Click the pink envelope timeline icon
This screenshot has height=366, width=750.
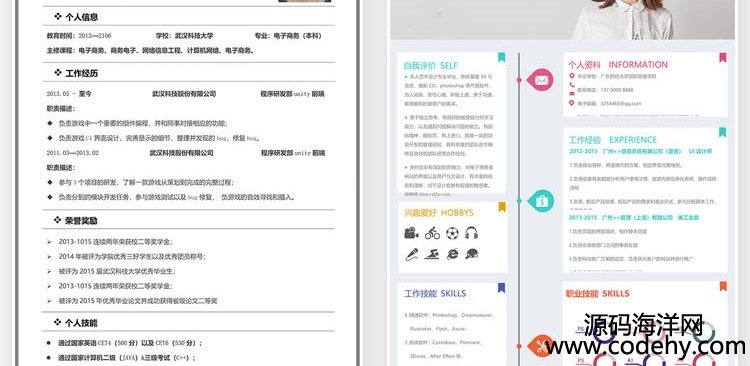click(x=540, y=80)
